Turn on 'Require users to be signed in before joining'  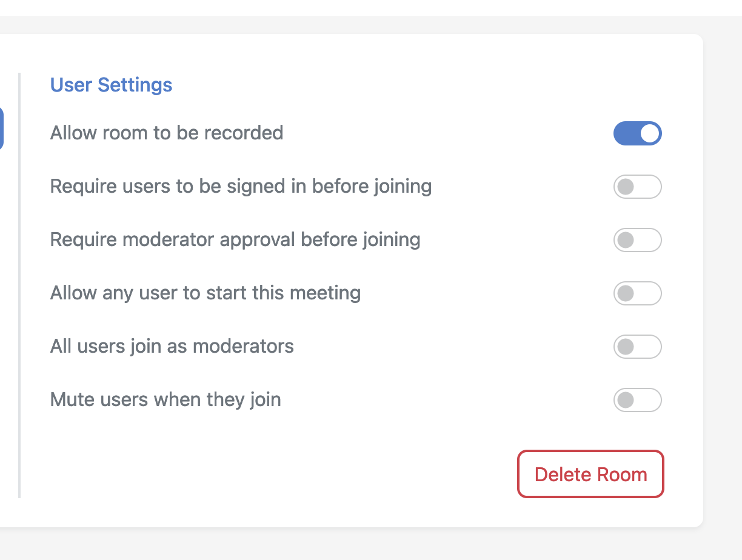tap(637, 187)
